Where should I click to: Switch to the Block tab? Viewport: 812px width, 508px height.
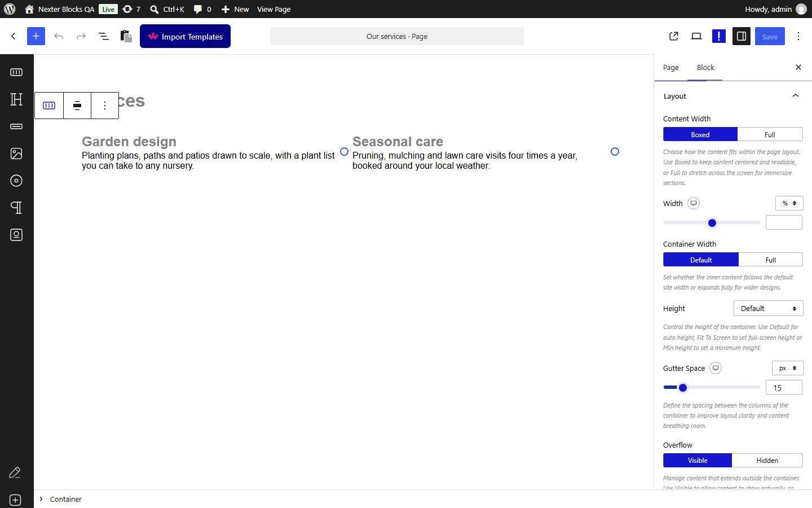705,68
